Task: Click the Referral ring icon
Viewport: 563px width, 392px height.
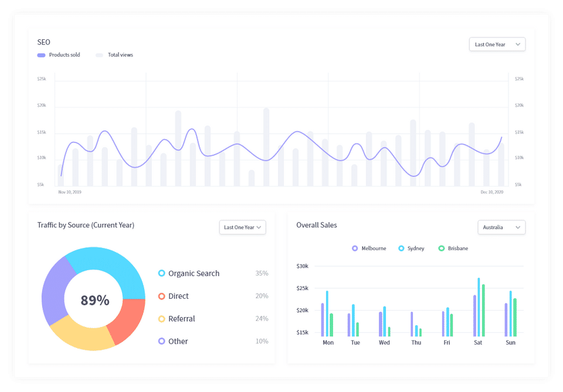Action: click(x=162, y=319)
